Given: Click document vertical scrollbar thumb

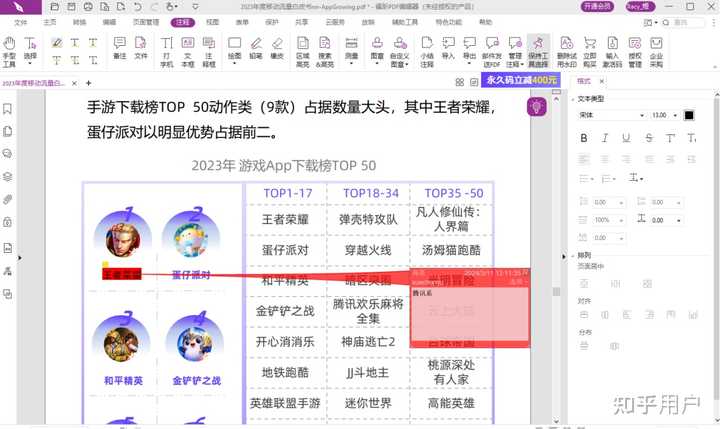Looking at the screenshot, I should pos(557,292).
